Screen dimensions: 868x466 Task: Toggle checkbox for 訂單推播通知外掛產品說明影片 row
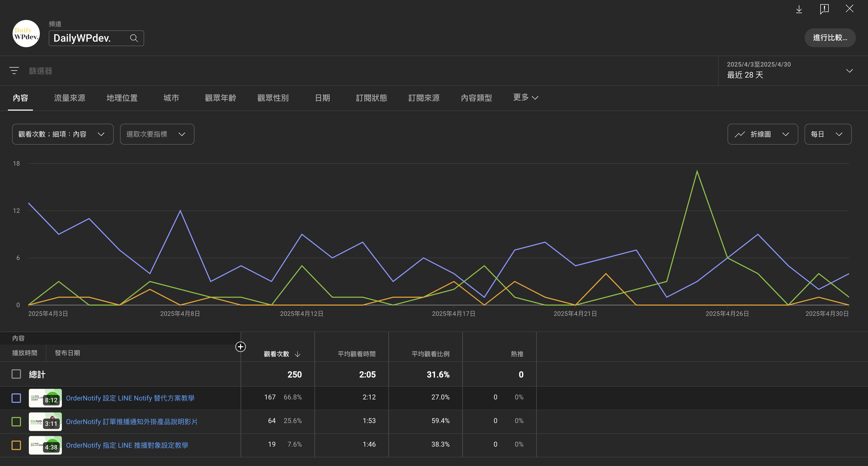[16, 421]
